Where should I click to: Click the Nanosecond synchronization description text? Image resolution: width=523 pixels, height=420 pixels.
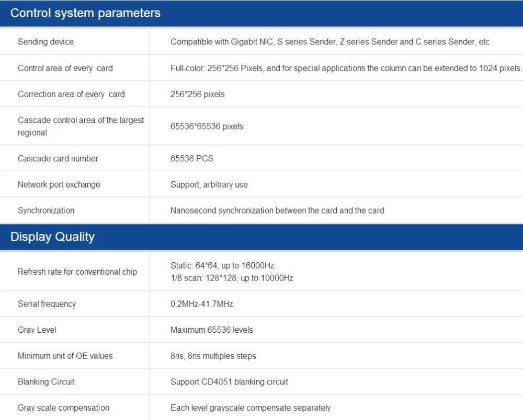(x=277, y=211)
